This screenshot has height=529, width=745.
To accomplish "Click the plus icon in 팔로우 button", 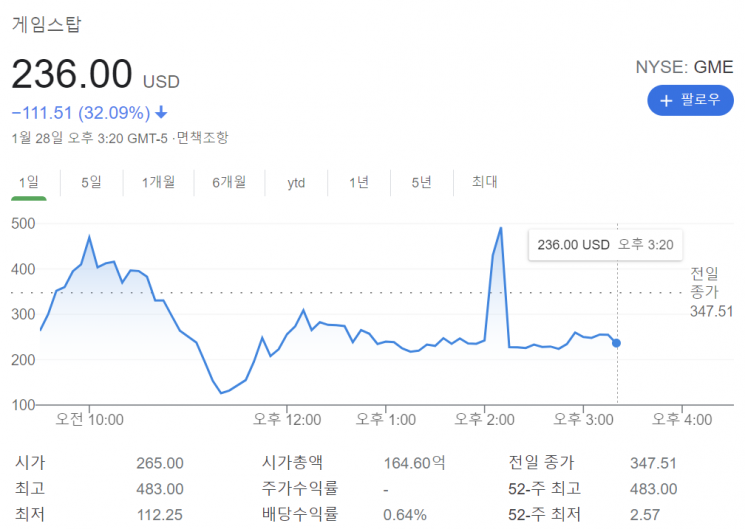I will pyautogui.click(x=666, y=101).
